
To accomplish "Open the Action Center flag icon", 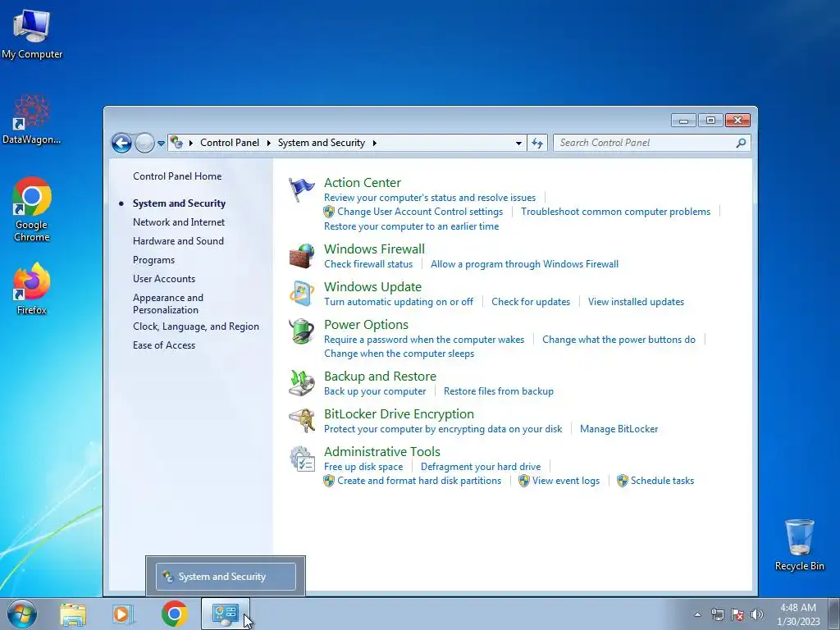I will (301, 189).
